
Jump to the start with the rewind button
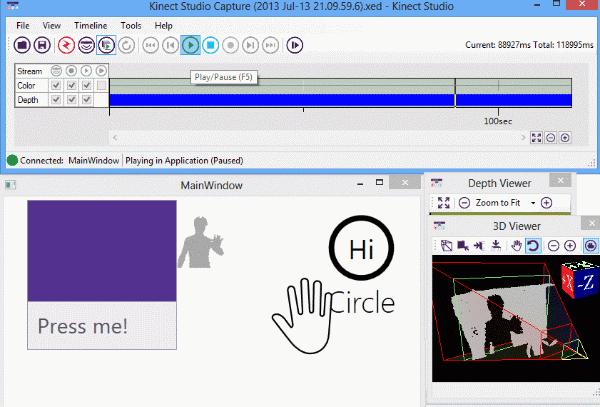[151, 45]
